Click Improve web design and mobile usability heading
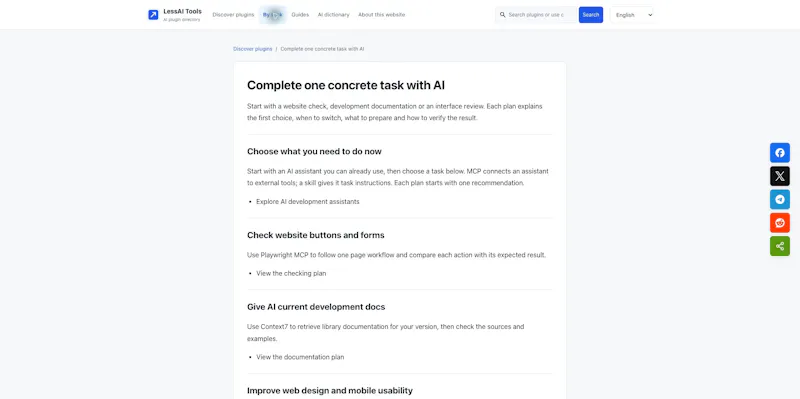Viewport: 800px width, 399px height. [330, 391]
